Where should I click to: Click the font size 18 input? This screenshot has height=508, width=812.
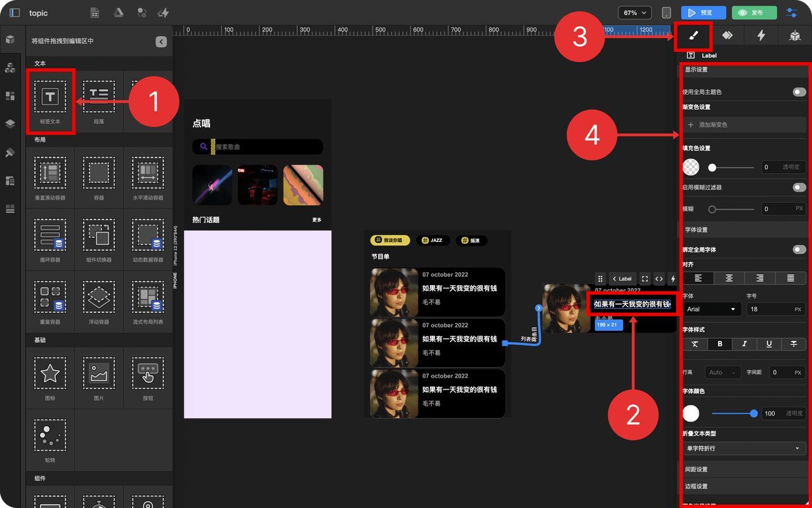click(x=776, y=309)
